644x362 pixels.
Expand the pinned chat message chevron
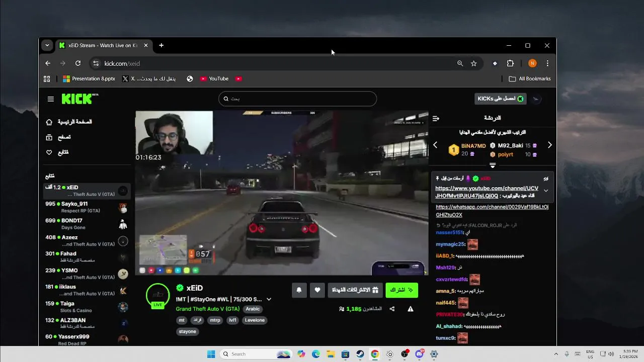pos(546,191)
